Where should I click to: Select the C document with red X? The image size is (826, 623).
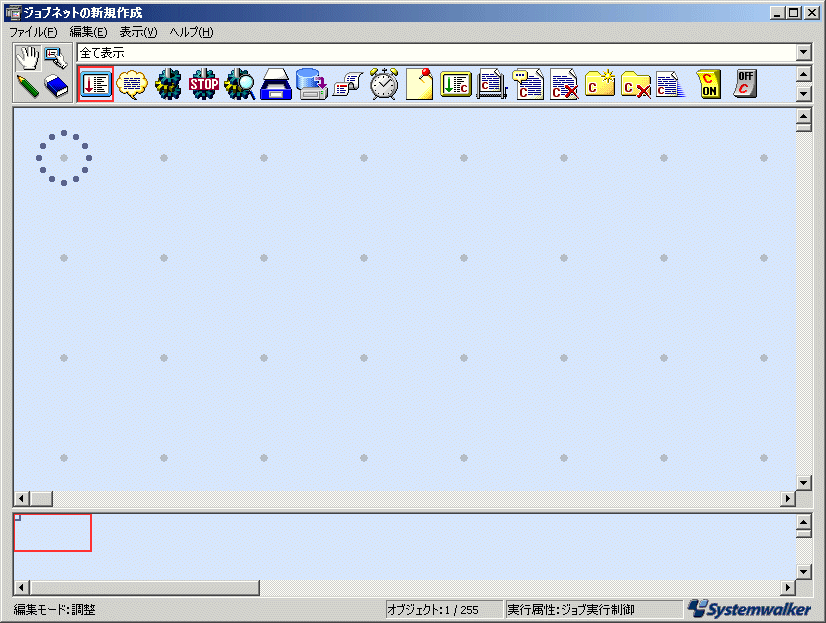[x=564, y=84]
